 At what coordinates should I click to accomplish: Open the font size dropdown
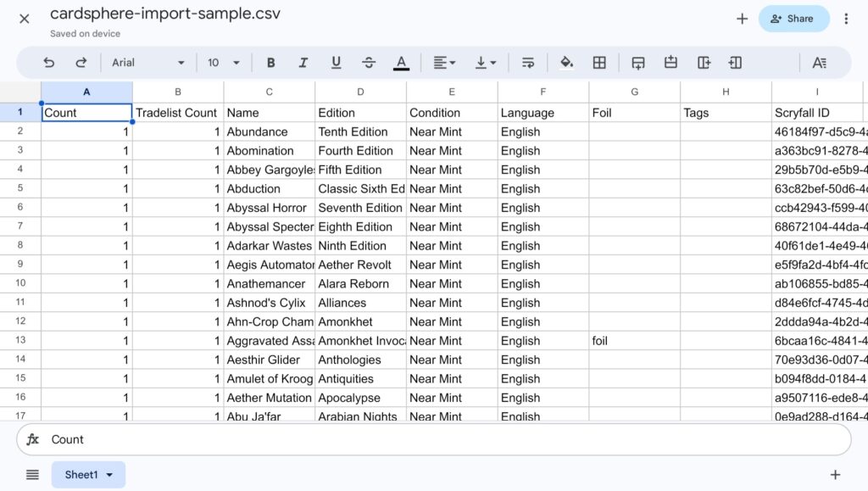point(223,62)
